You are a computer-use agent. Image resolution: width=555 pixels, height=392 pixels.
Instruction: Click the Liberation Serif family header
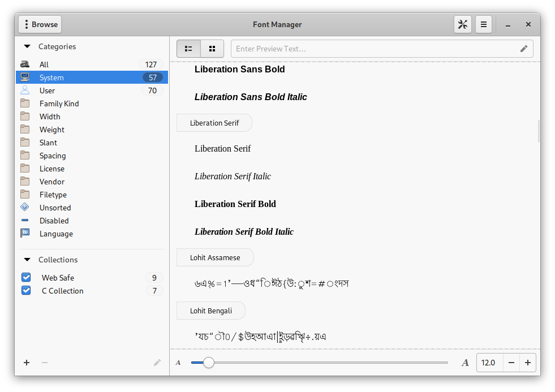[214, 123]
